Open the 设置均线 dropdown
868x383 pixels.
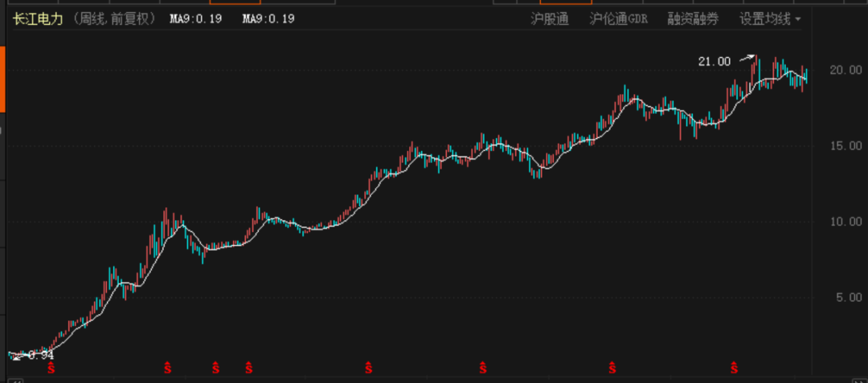(x=770, y=19)
